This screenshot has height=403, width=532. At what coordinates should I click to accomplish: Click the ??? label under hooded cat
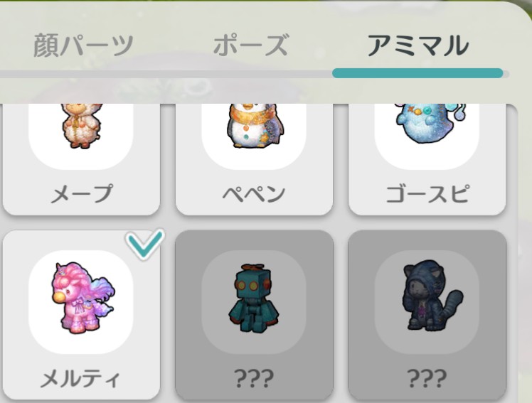[x=427, y=379]
